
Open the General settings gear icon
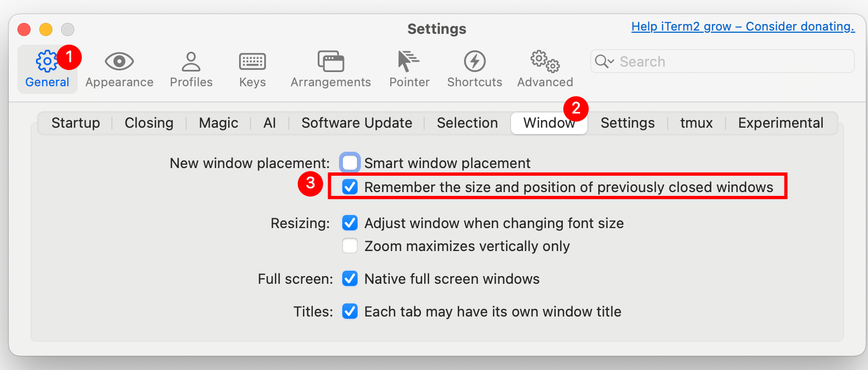(47, 62)
